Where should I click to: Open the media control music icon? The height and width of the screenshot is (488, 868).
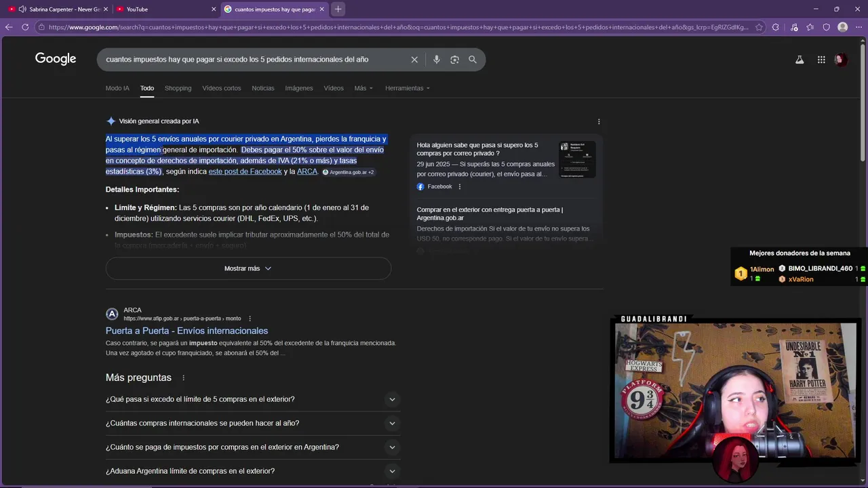794,27
